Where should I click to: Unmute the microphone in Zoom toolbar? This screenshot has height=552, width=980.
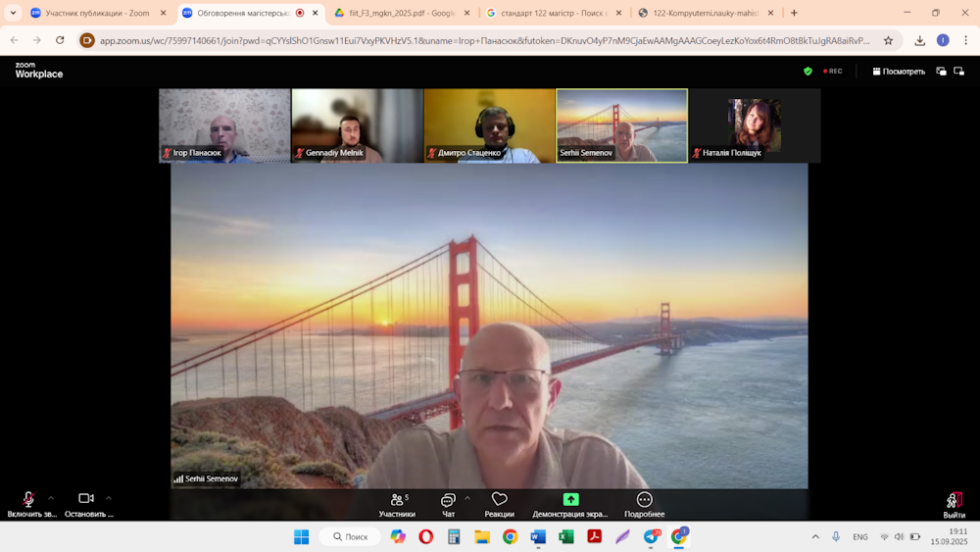point(28,500)
